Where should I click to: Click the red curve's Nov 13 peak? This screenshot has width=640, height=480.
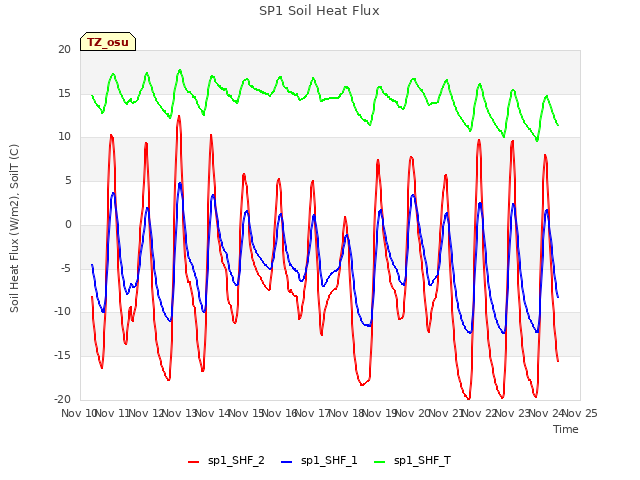tap(179, 117)
